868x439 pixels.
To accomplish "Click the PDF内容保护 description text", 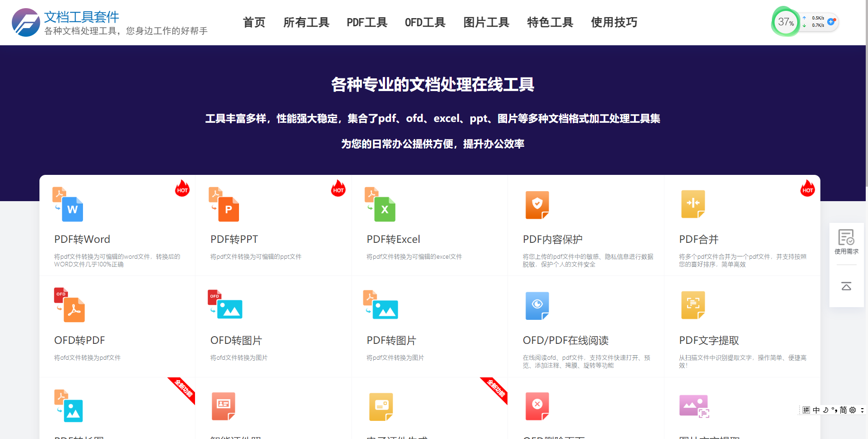I will tap(588, 261).
